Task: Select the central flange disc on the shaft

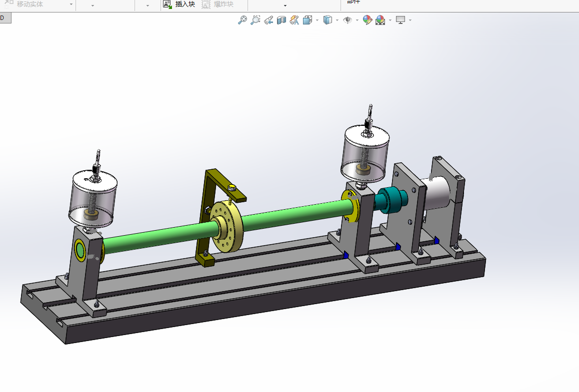Action: pos(226,226)
